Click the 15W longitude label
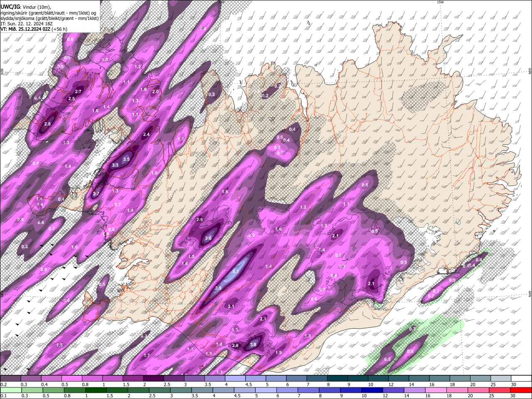Image resolution: width=532 pixels, height=399 pixels. click(x=440, y=2)
